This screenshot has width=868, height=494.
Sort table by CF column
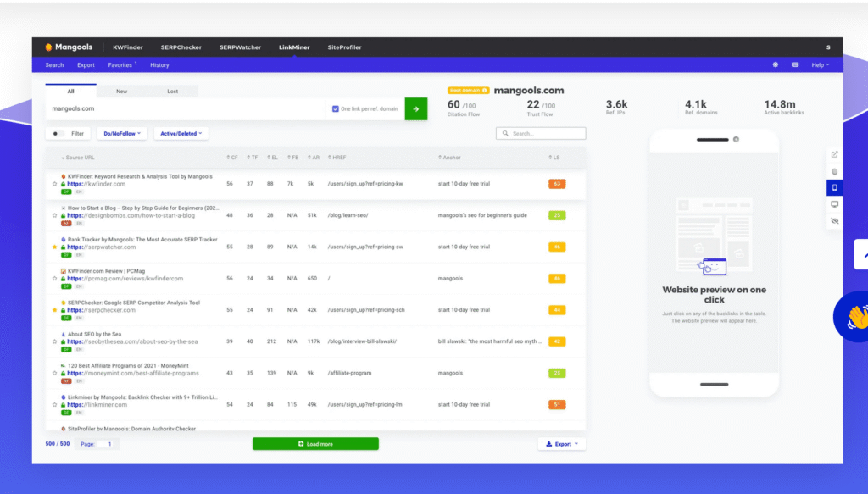tap(232, 158)
